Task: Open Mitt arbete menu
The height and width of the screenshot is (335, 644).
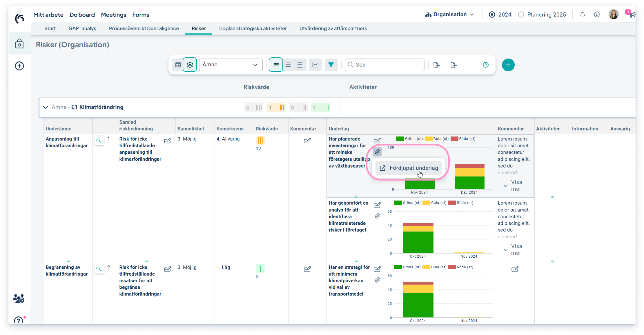Action: pyautogui.click(x=48, y=15)
